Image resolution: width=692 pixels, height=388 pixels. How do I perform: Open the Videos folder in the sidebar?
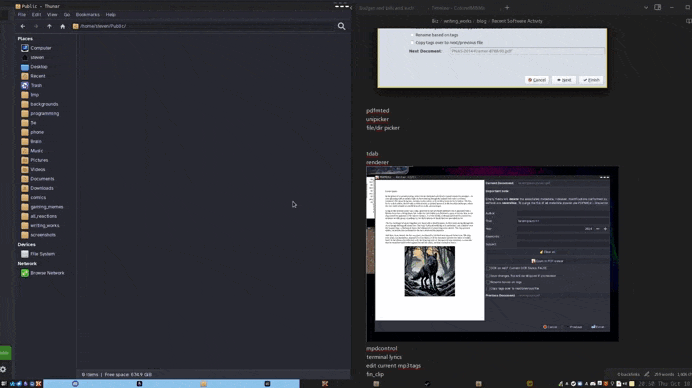click(x=33, y=170)
